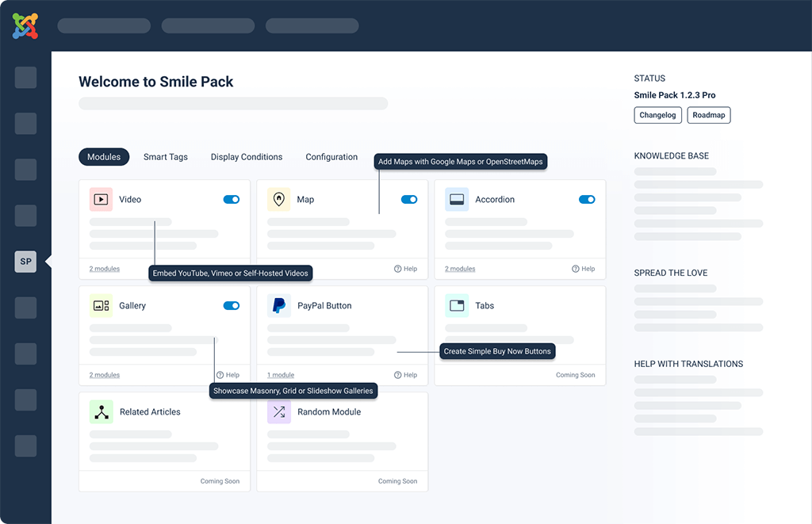The width and height of the screenshot is (812, 524).
Task: Click the Tabs module icon
Action: click(x=457, y=305)
